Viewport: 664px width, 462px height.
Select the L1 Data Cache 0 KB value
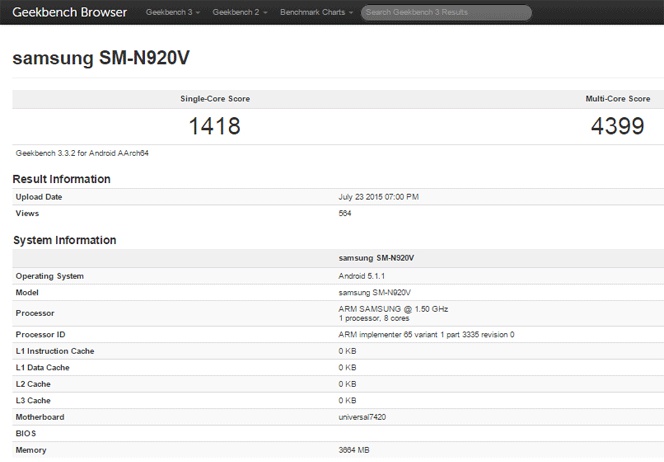tap(347, 368)
